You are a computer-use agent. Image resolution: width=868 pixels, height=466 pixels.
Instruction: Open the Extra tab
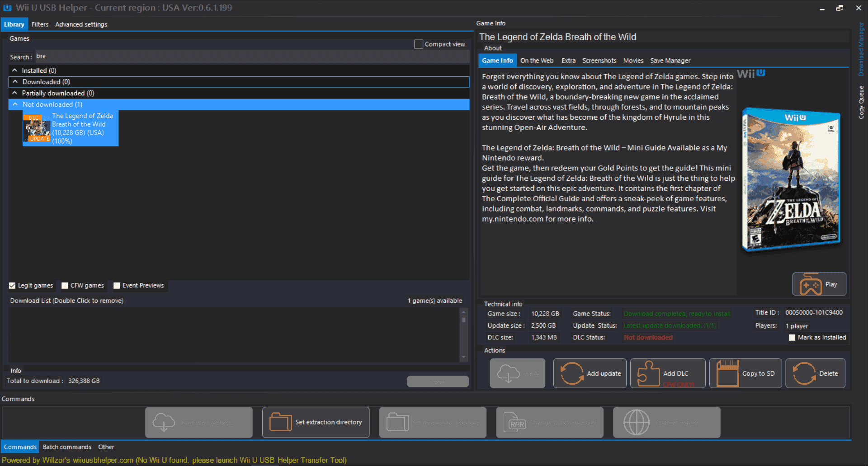point(569,61)
